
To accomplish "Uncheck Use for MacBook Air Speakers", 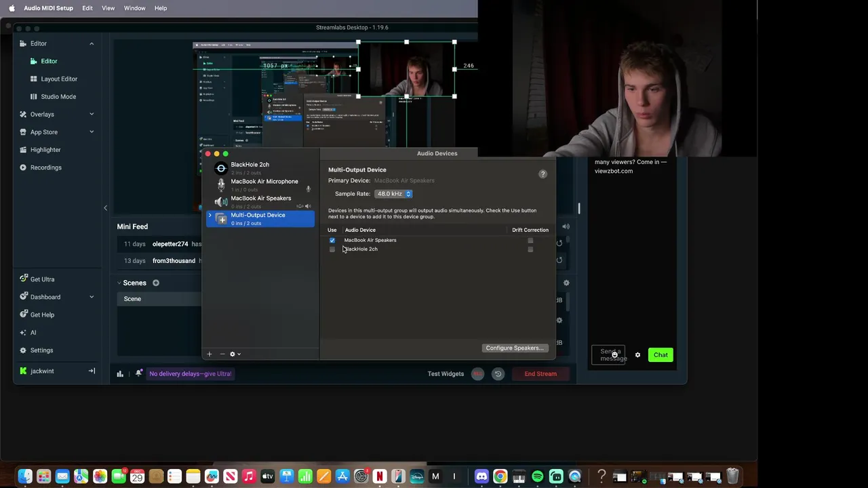I will [x=332, y=240].
